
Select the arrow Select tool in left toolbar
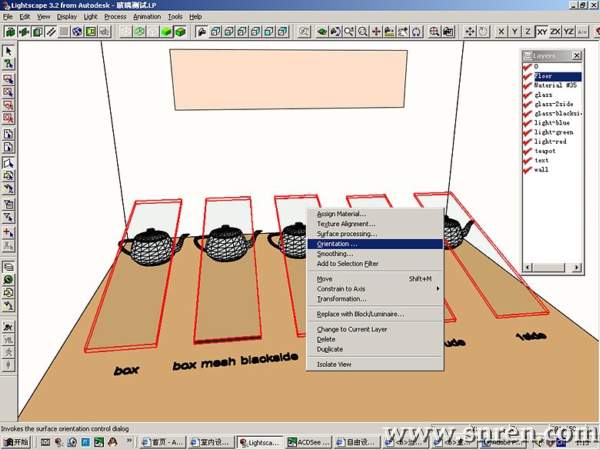(x=8, y=51)
